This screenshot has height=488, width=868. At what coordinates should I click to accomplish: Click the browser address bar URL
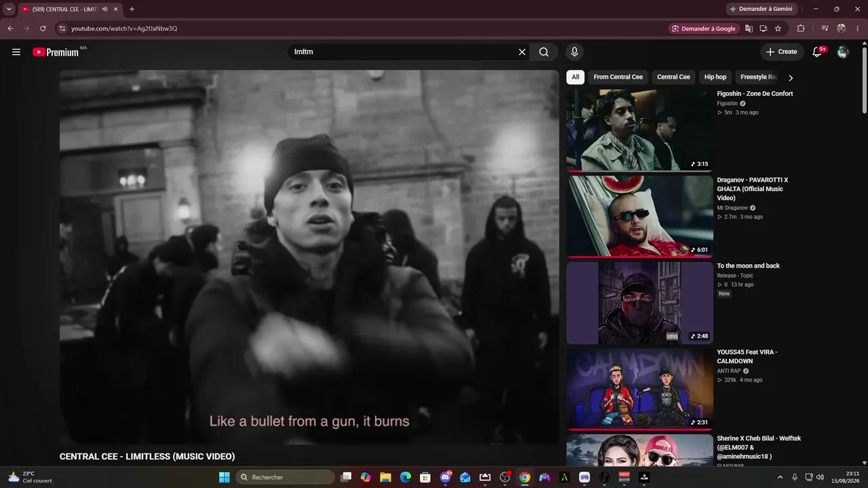point(124,28)
